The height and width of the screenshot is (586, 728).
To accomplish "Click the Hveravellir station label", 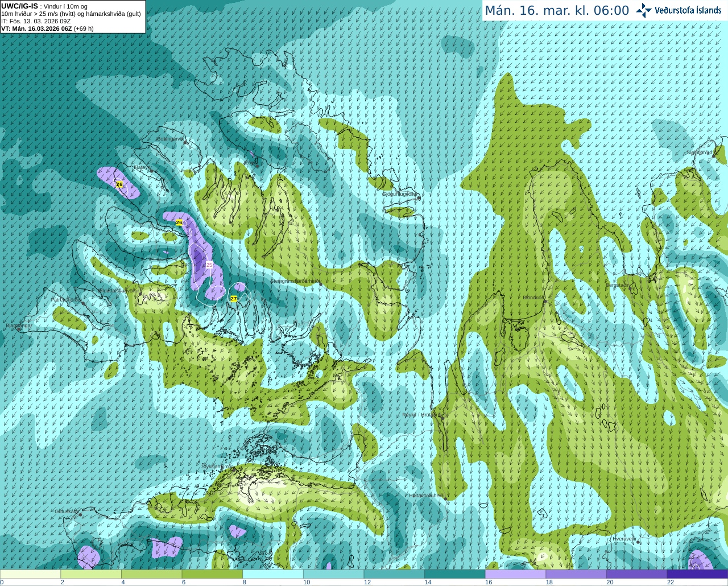I will tap(624, 538).
